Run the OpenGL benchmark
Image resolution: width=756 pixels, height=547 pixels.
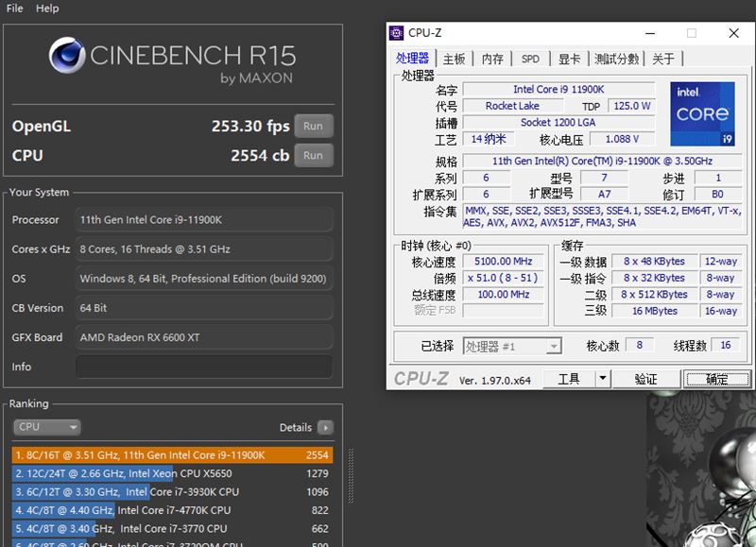coord(314,127)
